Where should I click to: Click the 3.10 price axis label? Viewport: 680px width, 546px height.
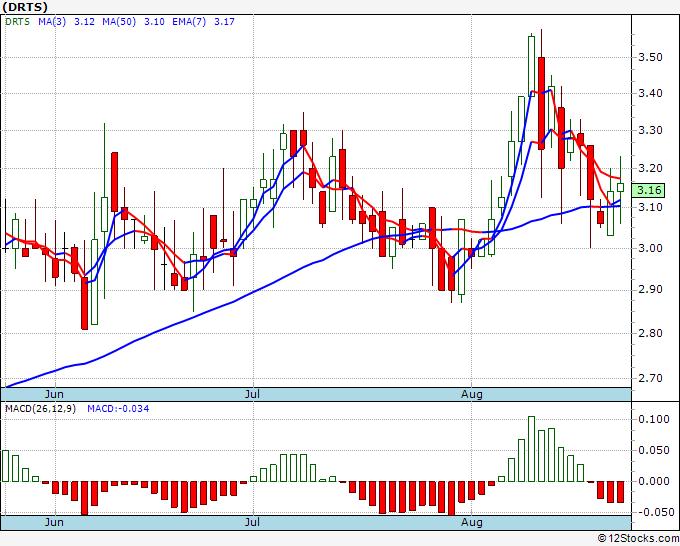tap(650, 207)
